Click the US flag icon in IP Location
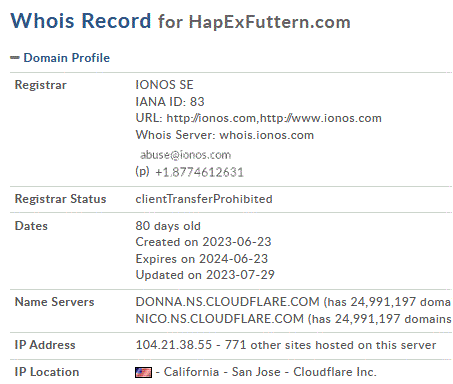 pyautogui.click(x=143, y=372)
